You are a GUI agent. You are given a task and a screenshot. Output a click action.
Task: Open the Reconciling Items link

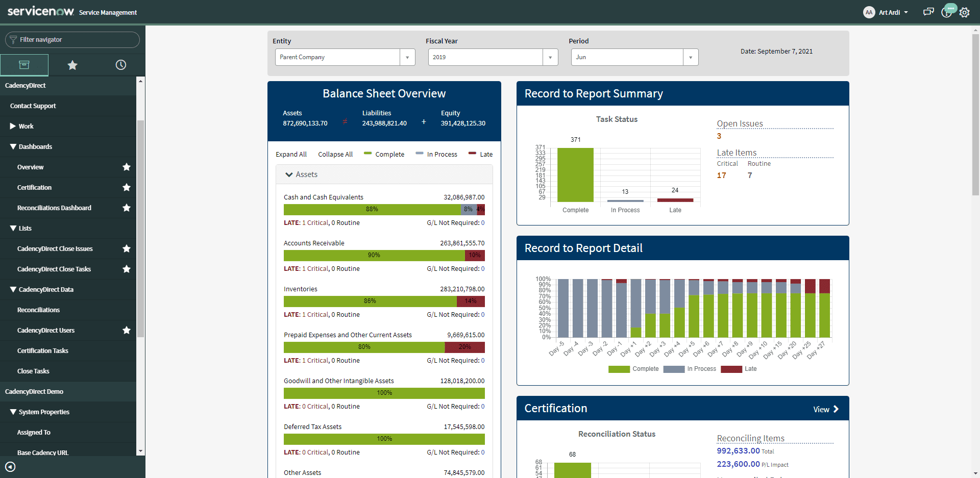[x=750, y=438]
